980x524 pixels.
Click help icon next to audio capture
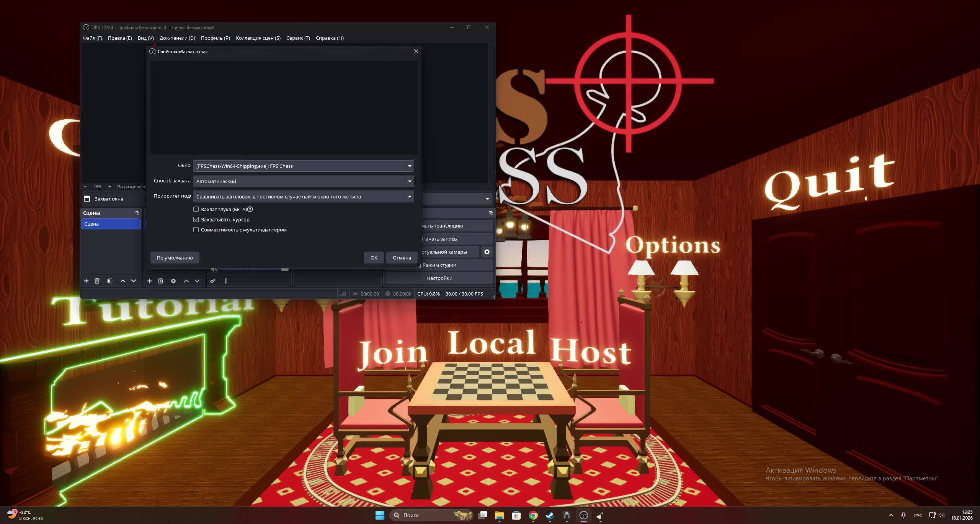(x=250, y=209)
